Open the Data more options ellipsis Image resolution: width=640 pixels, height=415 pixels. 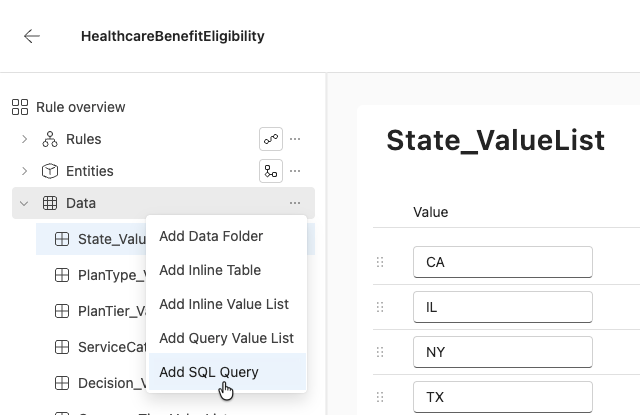point(295,203)
